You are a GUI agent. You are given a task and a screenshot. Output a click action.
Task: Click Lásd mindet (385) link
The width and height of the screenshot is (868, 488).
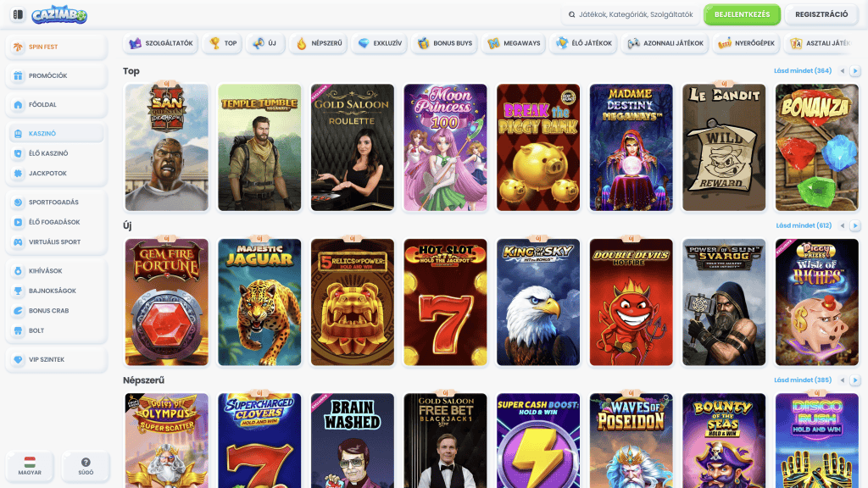pos(802,380)
